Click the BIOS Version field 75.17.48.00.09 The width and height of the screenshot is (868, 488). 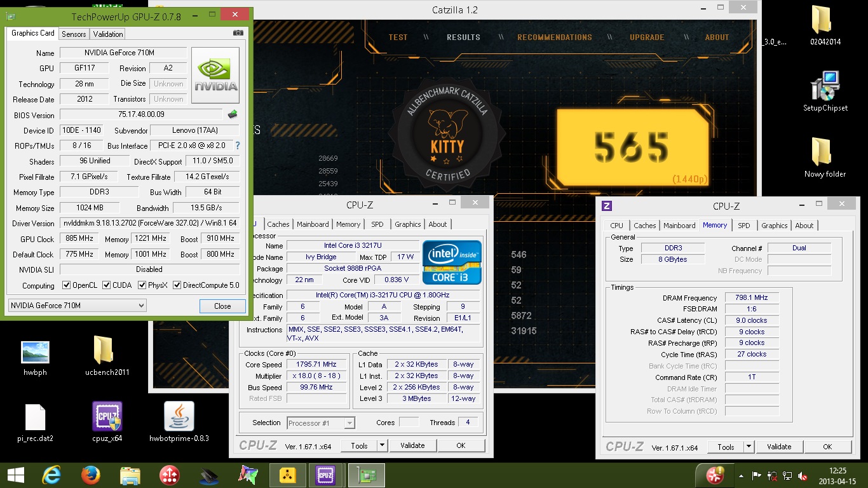(141, 114)
